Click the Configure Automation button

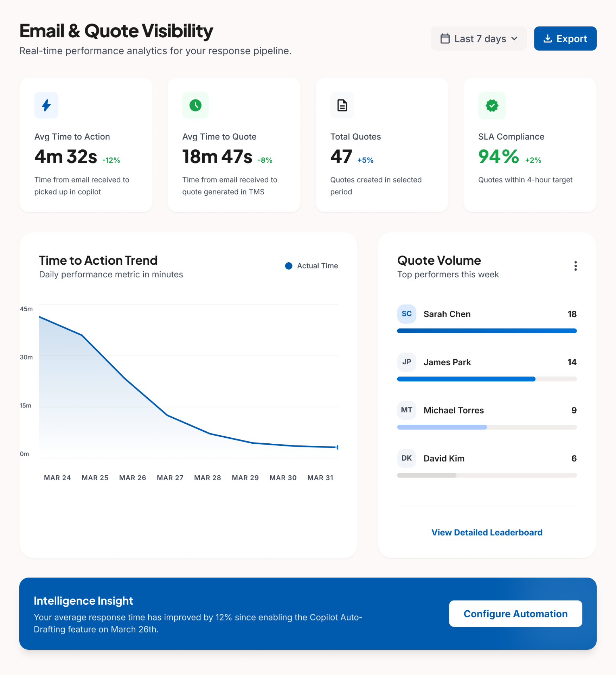[515, 613]
